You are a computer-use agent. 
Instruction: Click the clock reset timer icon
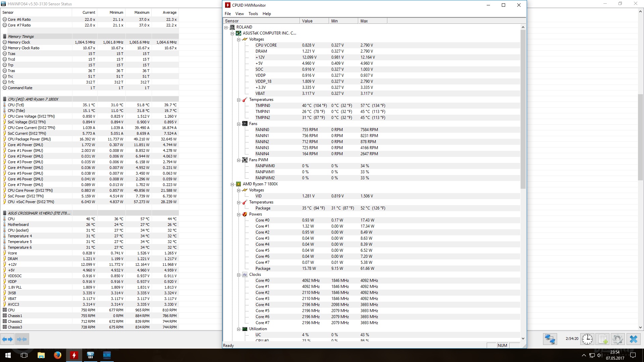(x=587, y=339)
